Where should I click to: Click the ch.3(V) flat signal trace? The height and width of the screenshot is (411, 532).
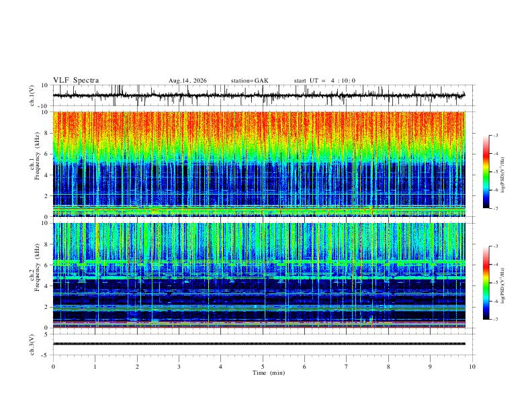259,344
